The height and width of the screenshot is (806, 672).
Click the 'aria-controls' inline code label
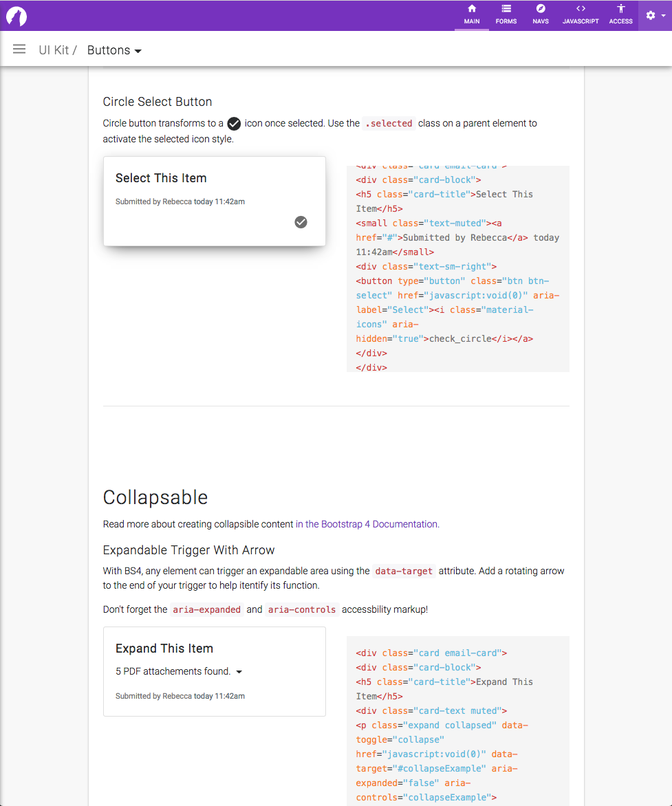tap(302, 609)
